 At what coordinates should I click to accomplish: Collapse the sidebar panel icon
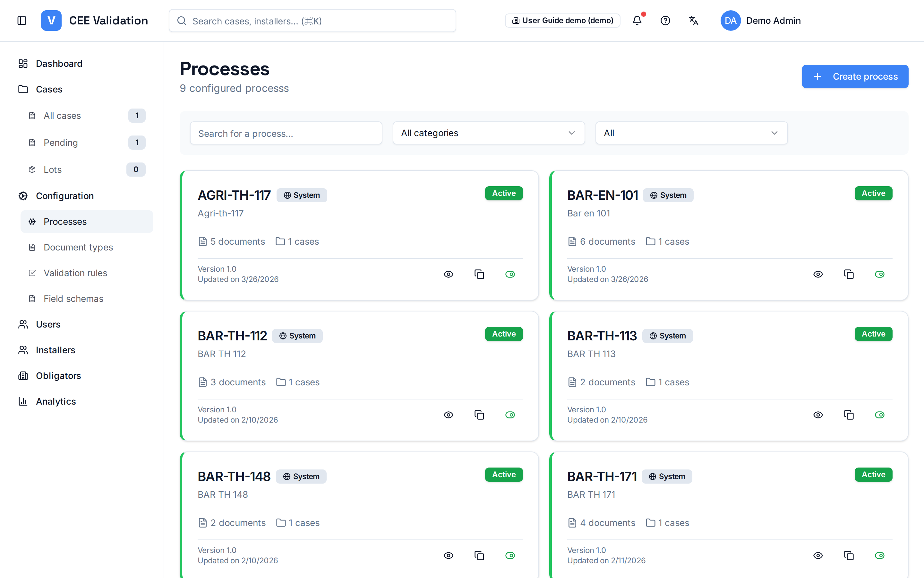22,21
